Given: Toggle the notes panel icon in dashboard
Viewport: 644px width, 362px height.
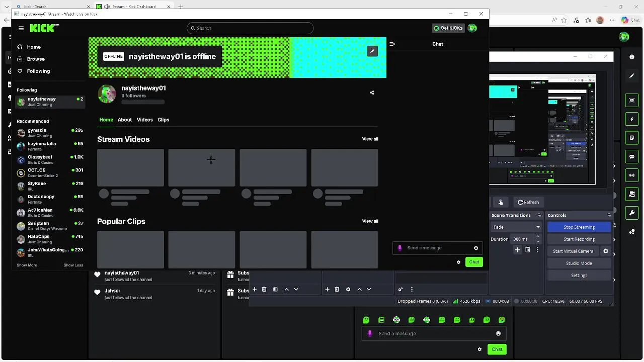Looking at the screenshot, I should pos(632,137).
